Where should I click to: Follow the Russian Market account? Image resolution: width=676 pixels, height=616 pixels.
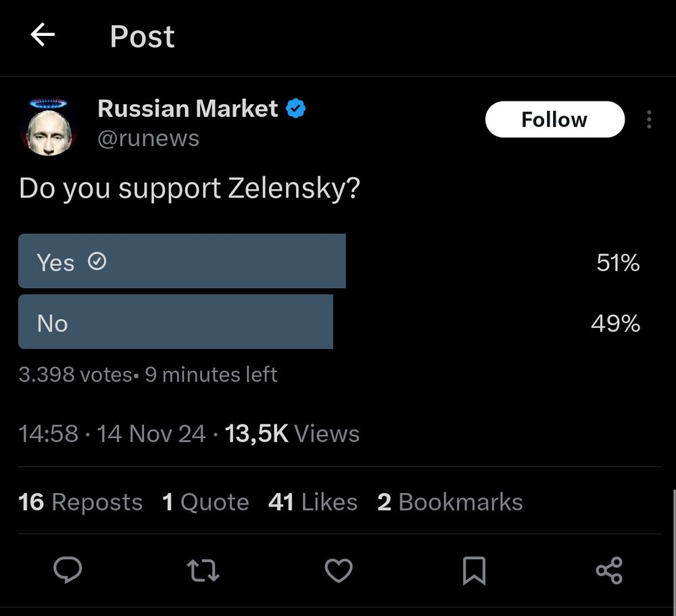click(554, 120)
